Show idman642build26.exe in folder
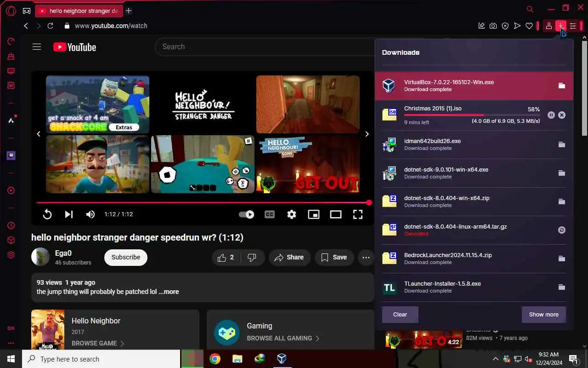This screenshot has height=368, width=588. 561,144
